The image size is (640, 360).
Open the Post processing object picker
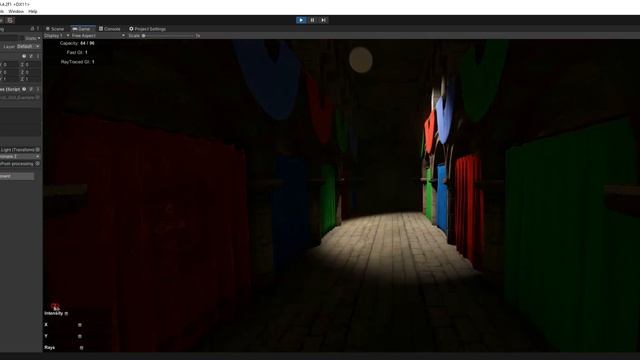38,164
